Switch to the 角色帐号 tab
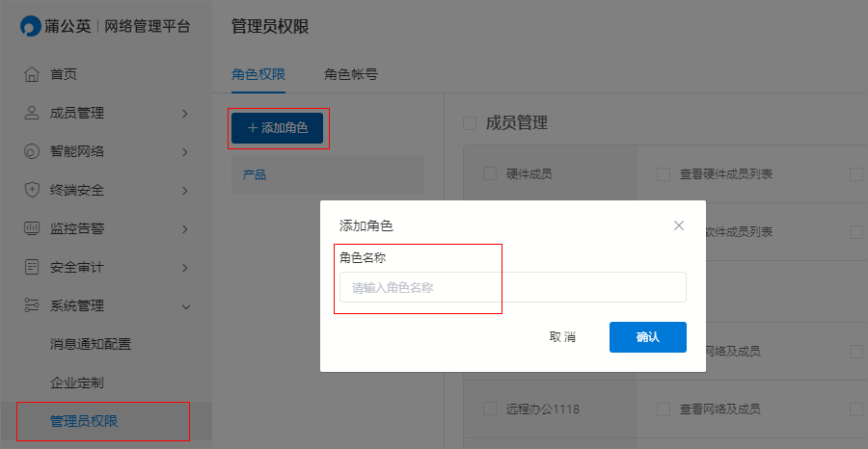The image size is (868, 449). [351, 74]
